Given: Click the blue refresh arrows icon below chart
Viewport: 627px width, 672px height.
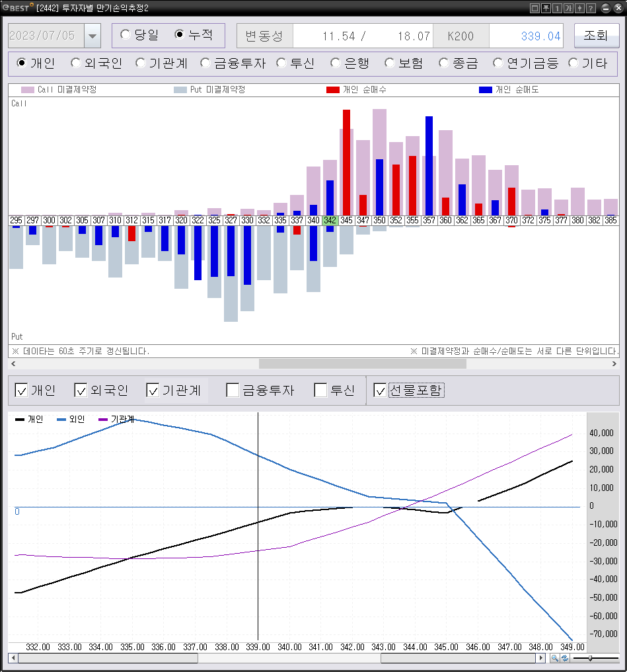Looking at the screenshot, I should [565, 658].
